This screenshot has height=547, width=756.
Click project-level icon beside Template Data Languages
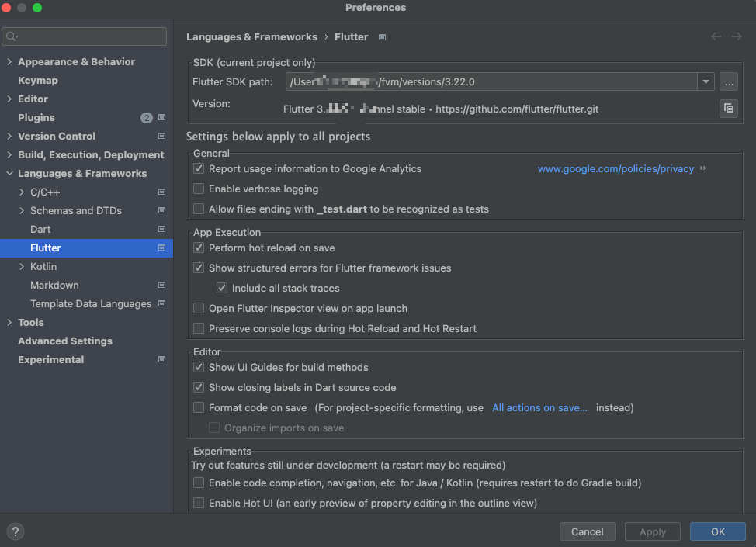(162, 303)
